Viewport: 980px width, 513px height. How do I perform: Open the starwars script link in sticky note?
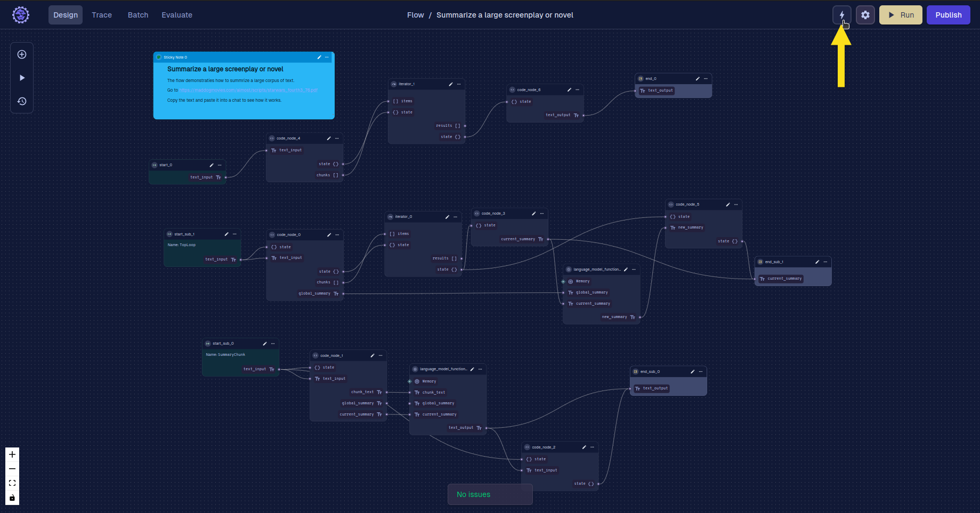point(248,90)
